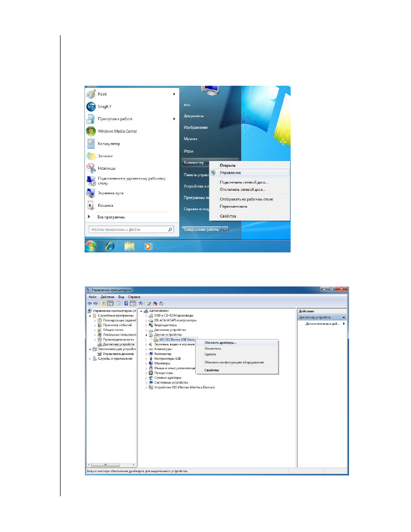Open Игры in Start menu

189,151
